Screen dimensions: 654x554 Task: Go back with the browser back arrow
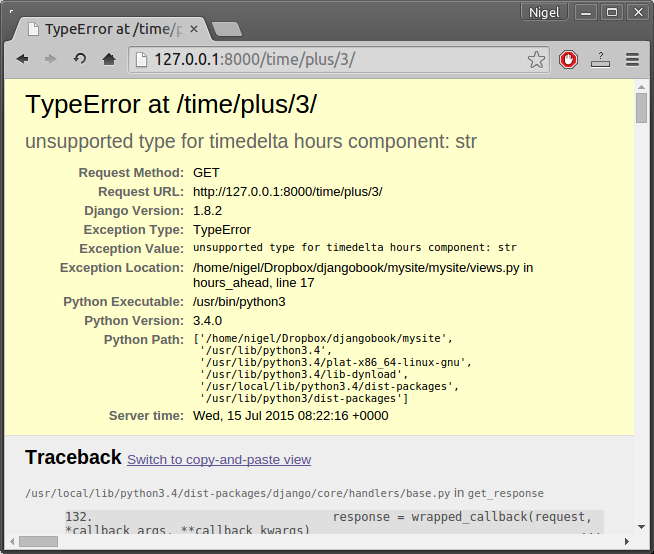(x=23, y=59)
